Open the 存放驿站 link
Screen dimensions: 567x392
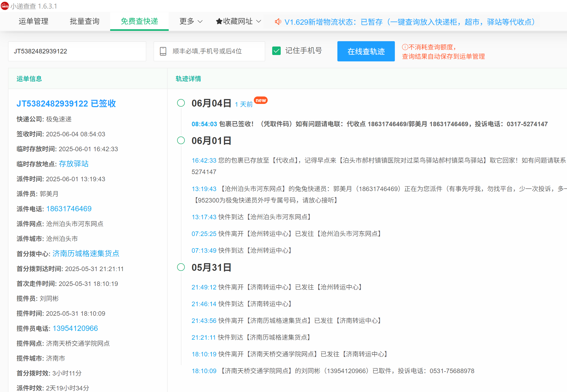[x=74, y=164]
